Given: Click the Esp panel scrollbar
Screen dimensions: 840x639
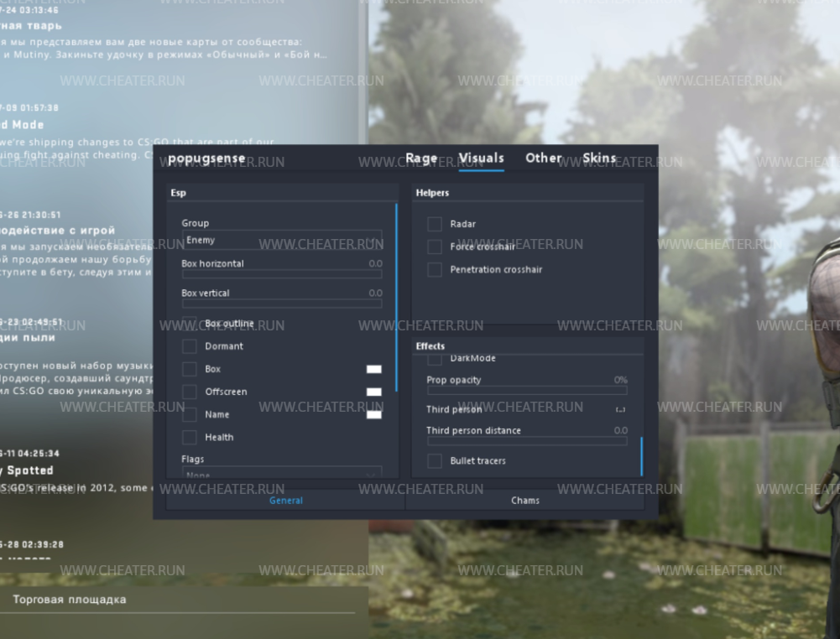Looking at the screenshot, I should point(396,297).
